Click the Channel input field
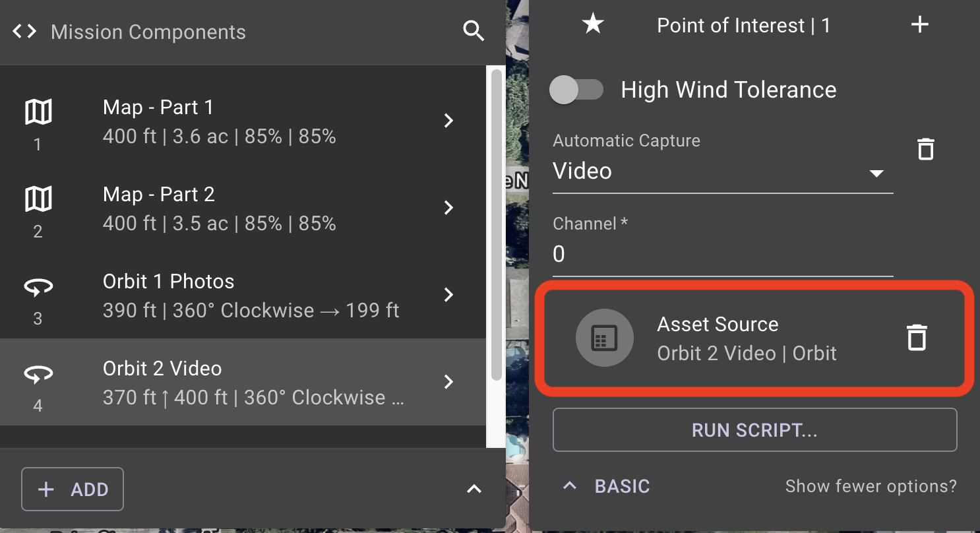Screen dimensions: 980x533 (722, 254)
